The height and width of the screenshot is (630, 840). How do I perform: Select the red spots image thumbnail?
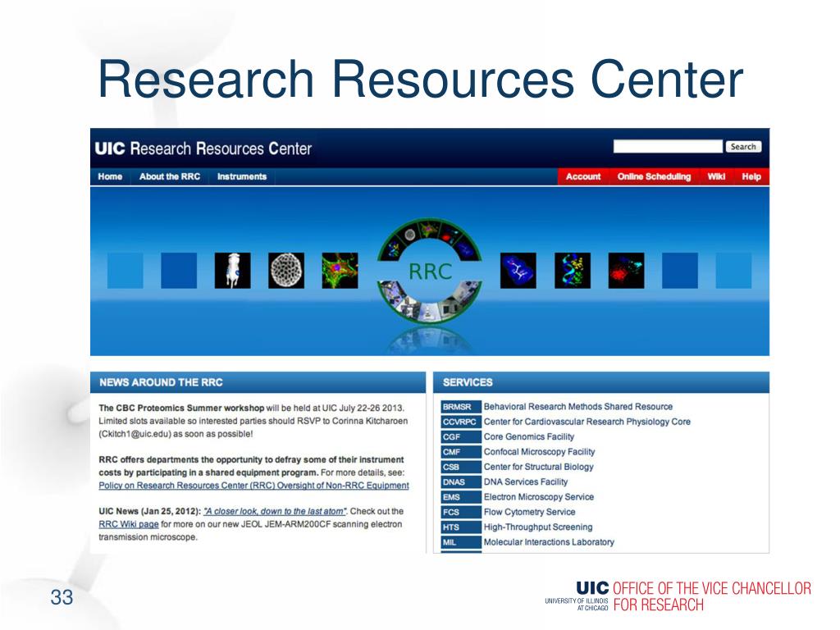point(626,271)
